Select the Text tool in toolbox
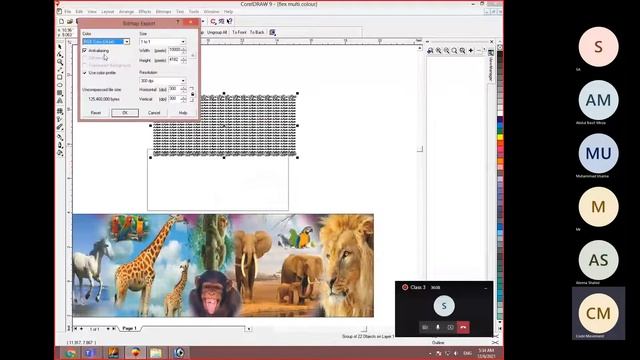The image size is (640, 360). [60, 101]
